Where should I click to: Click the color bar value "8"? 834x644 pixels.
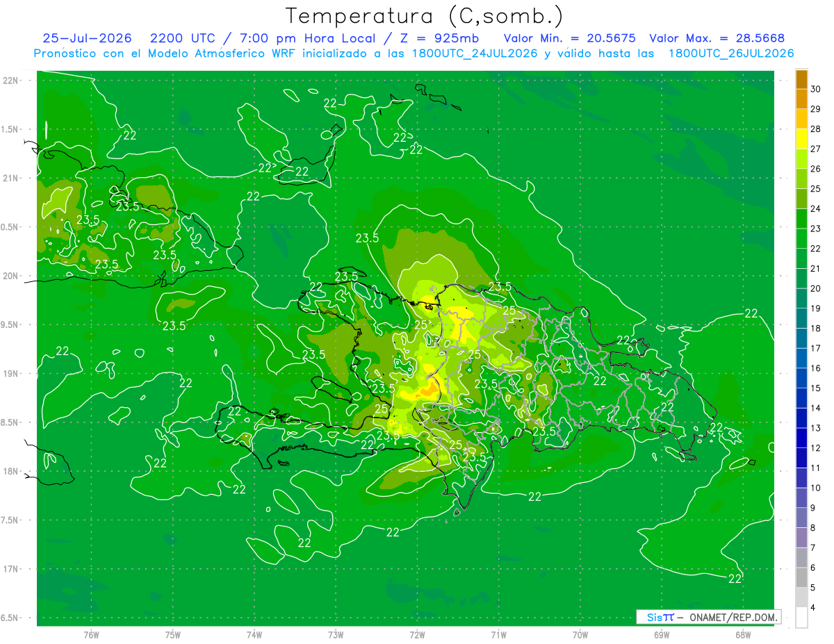coord(813,528)
